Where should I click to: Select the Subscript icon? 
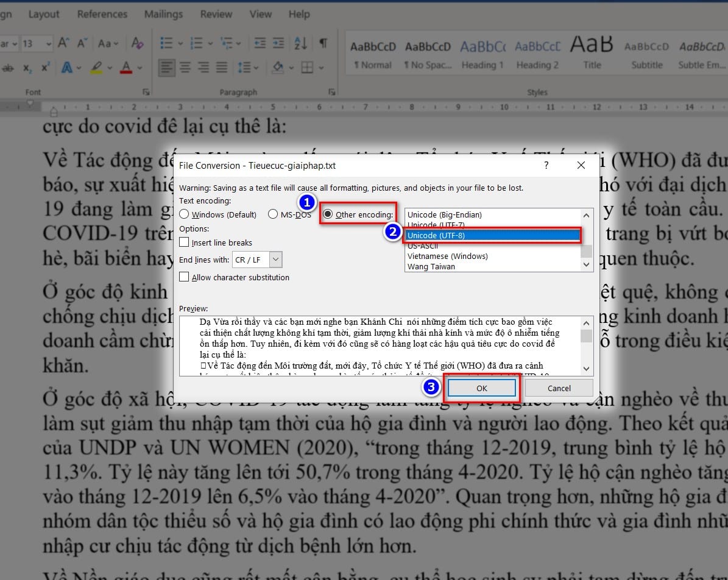(x=29, y=67)
